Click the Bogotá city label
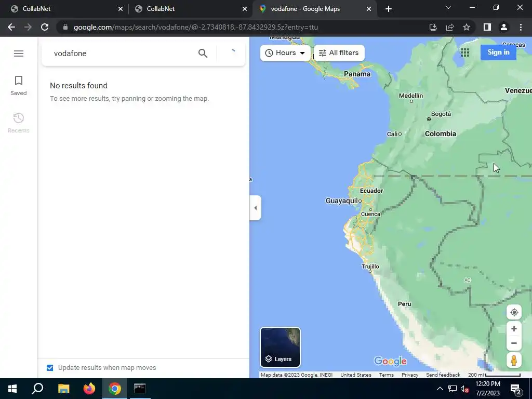The height and width of the screenshot is (399, 532). pyautogui.click(x=441, y=114)
